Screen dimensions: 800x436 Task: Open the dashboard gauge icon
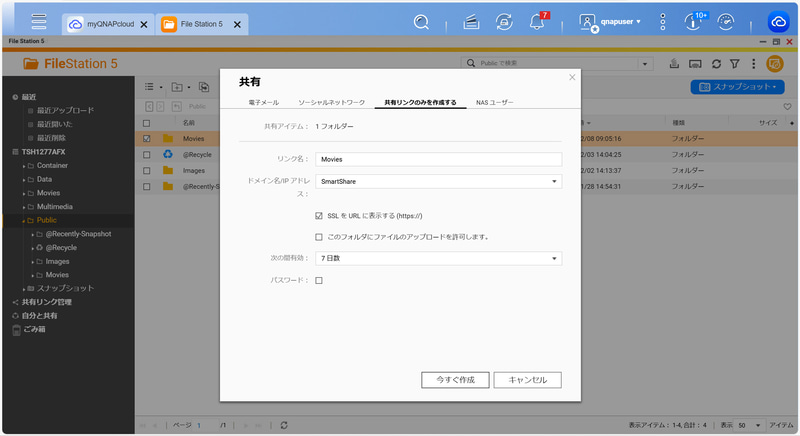coord(726,22)
